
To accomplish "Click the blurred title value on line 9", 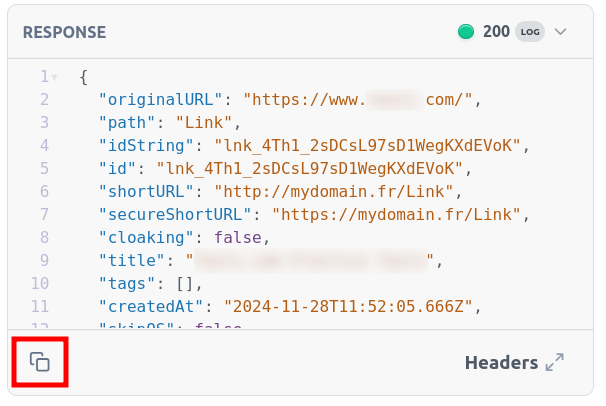I will (x=311, y=260).
